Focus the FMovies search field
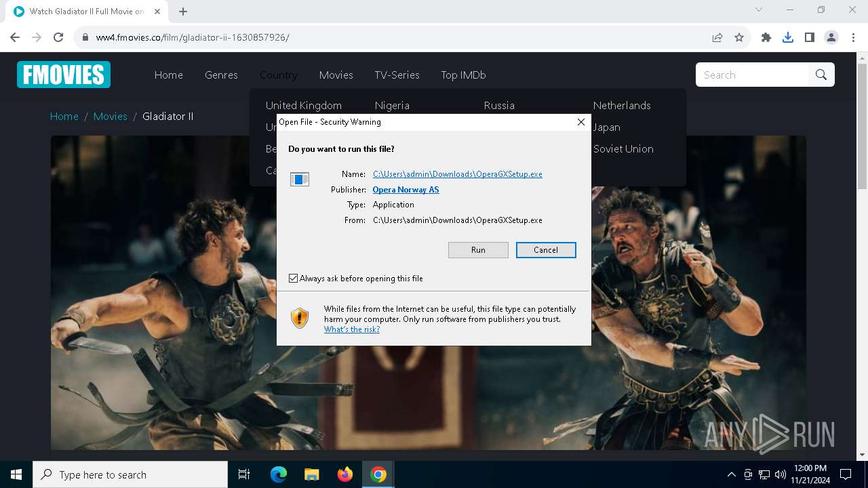Image resolution: width=868 pixels, height=488 pixels. point(752,75)
